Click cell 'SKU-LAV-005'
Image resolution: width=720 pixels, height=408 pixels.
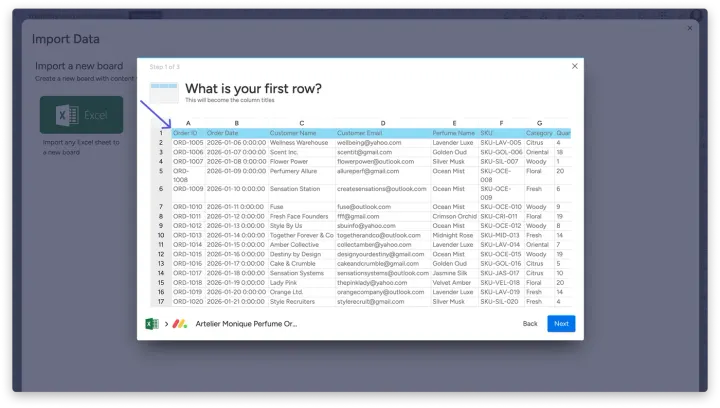tap(501, 143)
